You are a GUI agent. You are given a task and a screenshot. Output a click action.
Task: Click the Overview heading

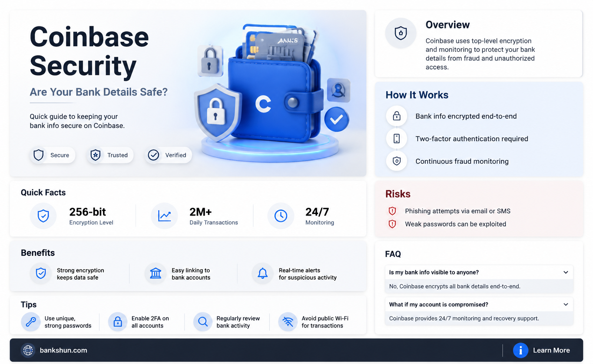(447, 25)
